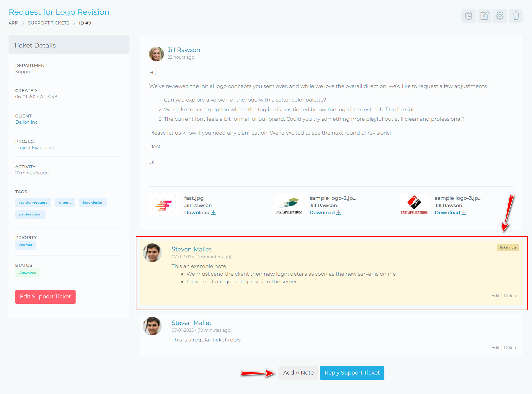The width and height of the screenshot is (532, 394).
Task: Click the edit pencil icon in header
Action: (484, 16)
